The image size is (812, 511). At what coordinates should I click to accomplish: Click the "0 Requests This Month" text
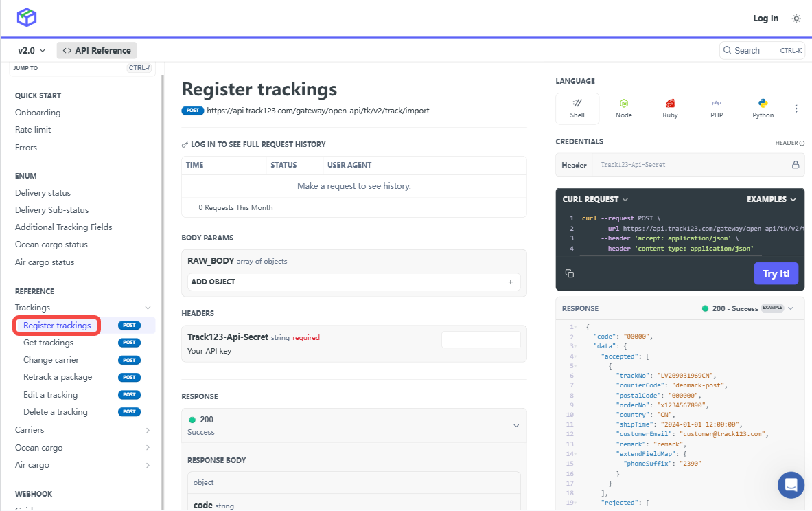(x=235, y=208)
